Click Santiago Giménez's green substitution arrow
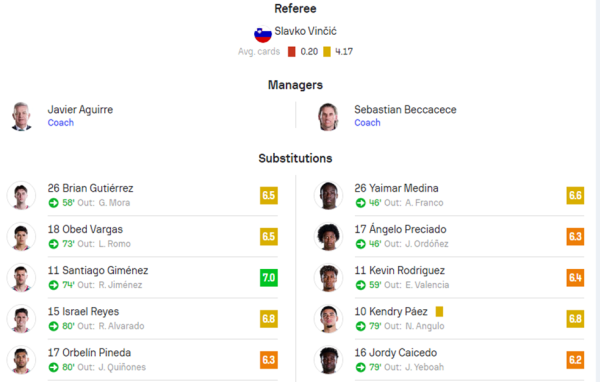 tap(54, 285)
